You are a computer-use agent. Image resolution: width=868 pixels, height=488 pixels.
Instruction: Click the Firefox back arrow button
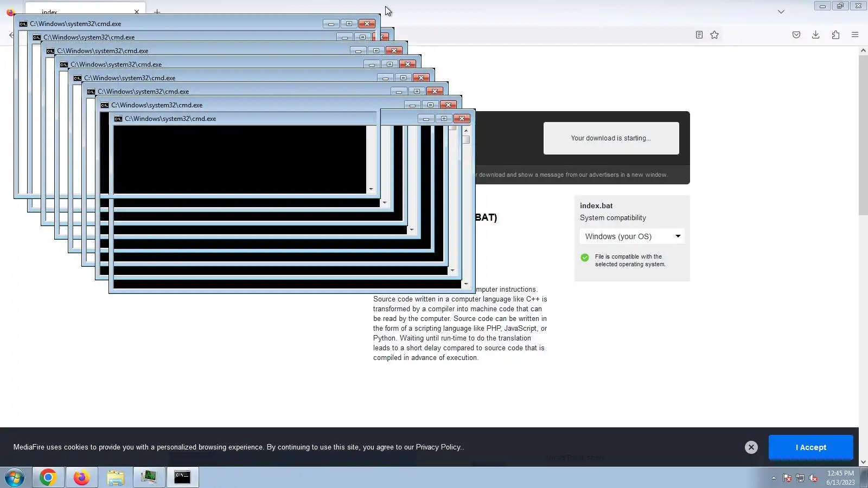[x=11, y=35]
